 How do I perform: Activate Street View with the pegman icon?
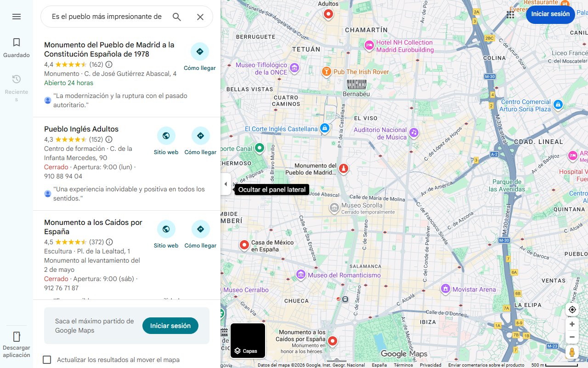(572, 352)
